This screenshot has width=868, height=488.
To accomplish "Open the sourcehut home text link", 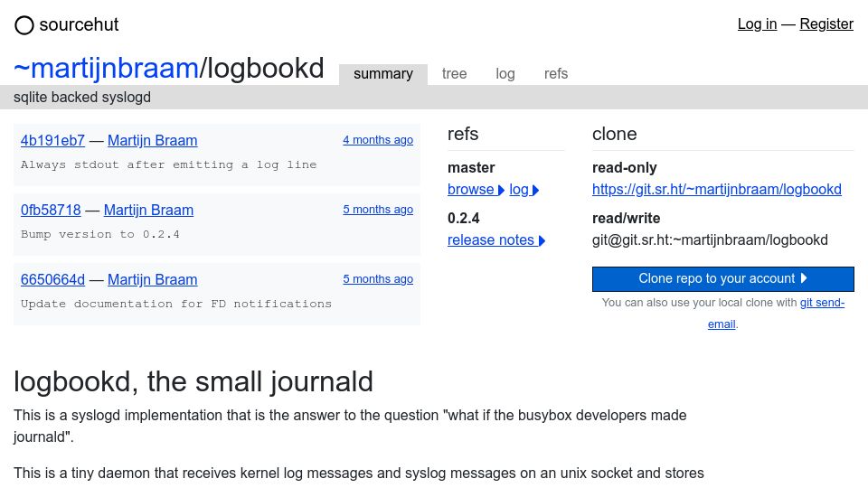I will tap(79, 25).
